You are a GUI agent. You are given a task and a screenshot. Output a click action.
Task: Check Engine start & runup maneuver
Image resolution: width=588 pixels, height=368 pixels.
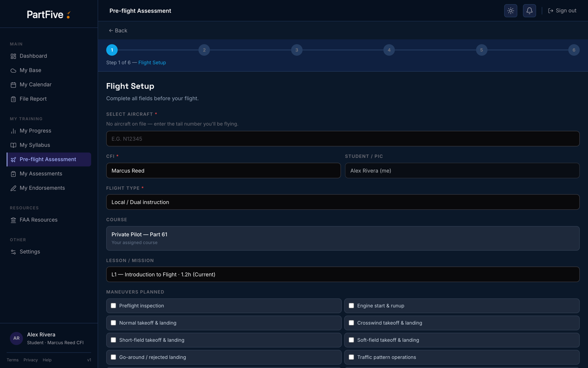pos(351,306)
